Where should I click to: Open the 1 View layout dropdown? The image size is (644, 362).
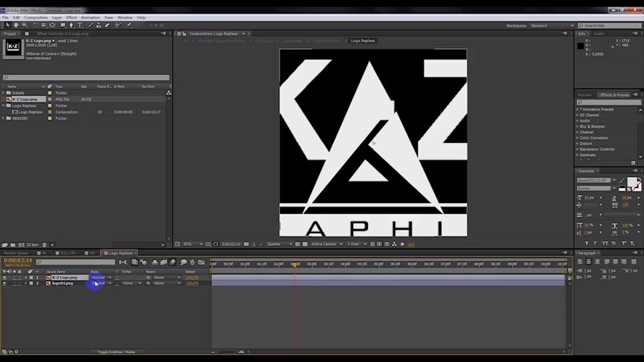pyautogui.click(x=357, y=244)
